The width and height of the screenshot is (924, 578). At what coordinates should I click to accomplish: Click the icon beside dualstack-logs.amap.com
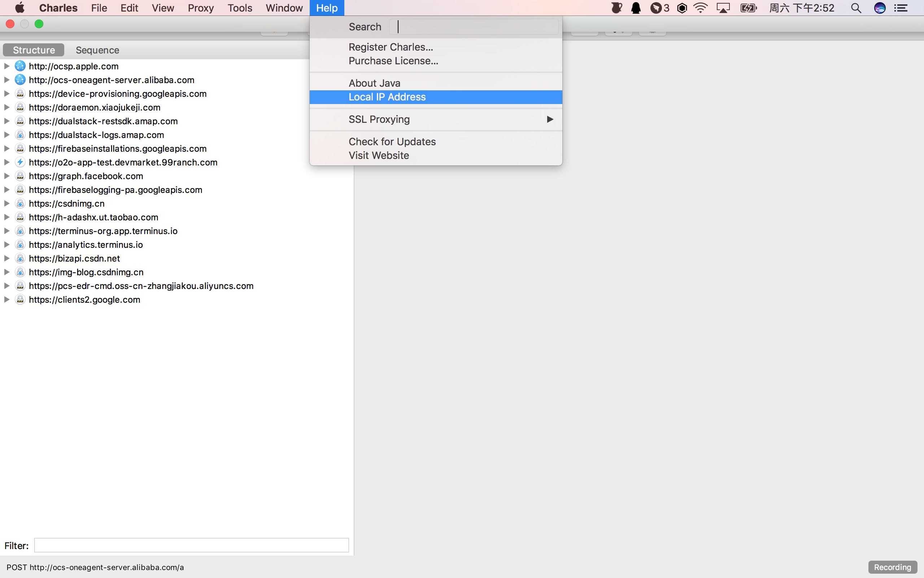tap(20, 135)
